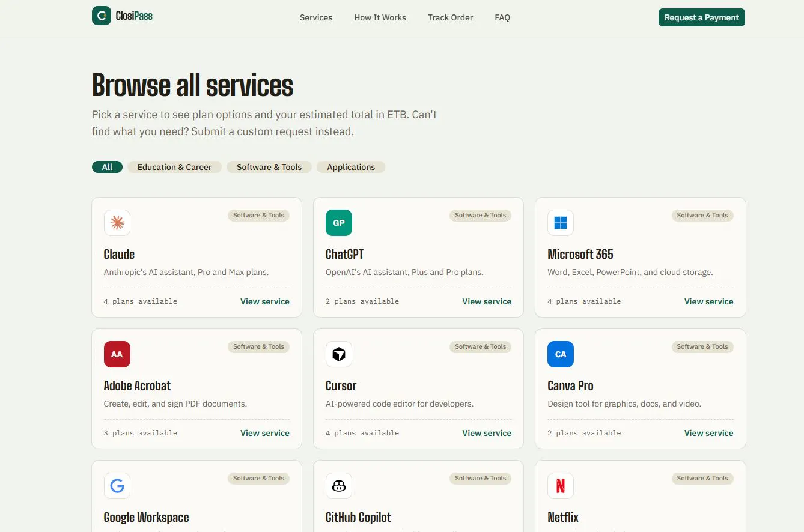Click the Request a Payment button
This screenshot has width=804, height=532.
[702, 17]
